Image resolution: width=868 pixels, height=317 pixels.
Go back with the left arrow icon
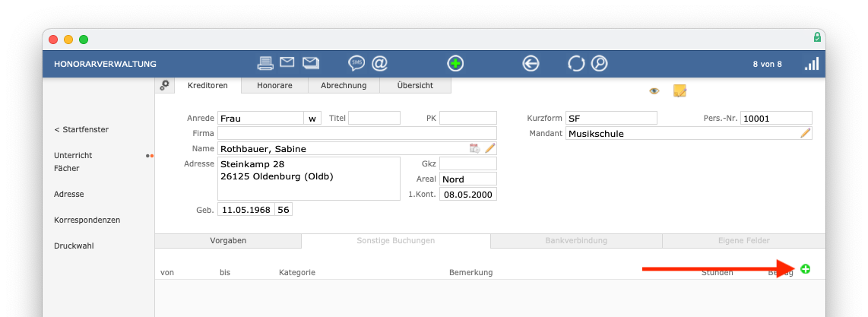531,64
